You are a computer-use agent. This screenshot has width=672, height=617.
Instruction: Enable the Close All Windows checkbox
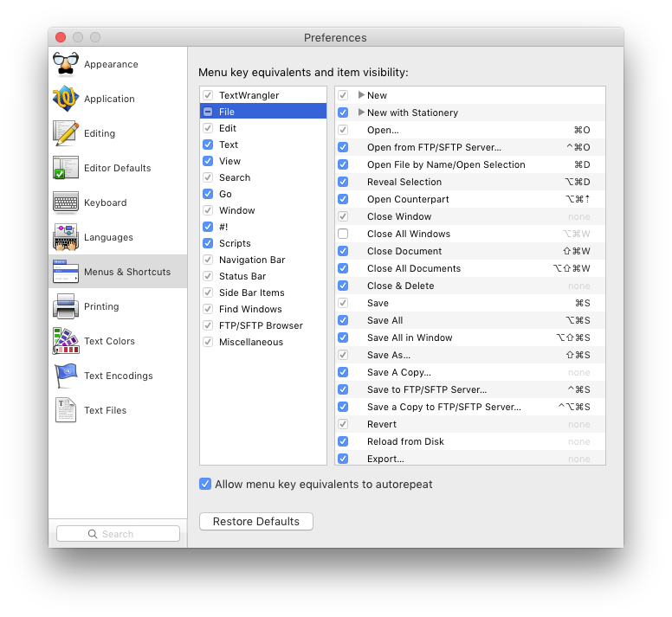tap(343, 234)
